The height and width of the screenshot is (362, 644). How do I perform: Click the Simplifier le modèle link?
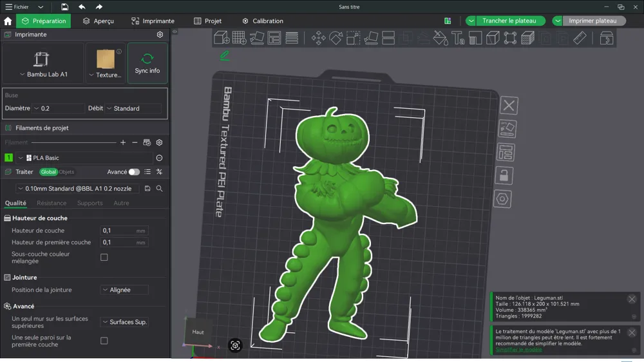click(x=518, y=350)
